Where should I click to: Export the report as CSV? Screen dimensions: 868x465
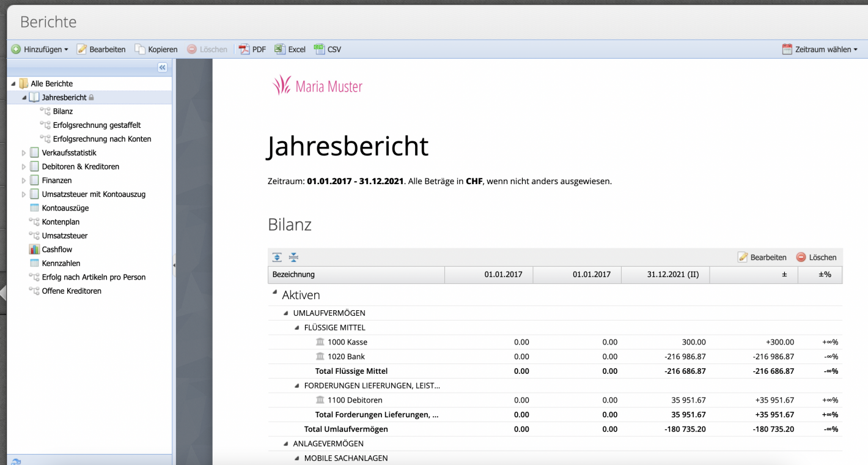point(328,49)
